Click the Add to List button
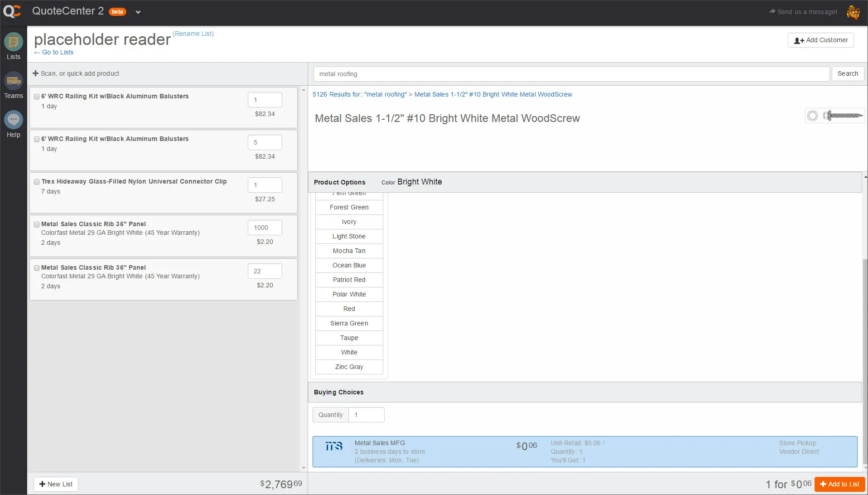 (839, 484)
